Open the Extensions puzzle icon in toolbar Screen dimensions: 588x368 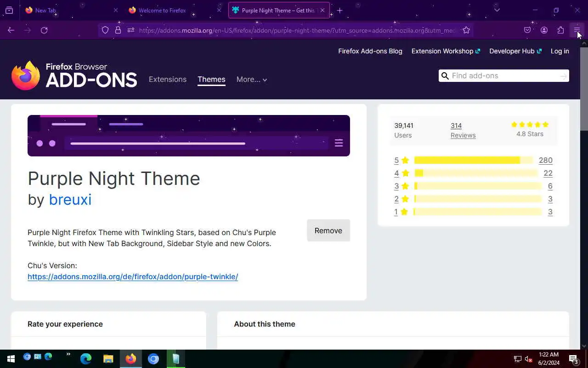pyautogui.click(x=560, y=30)
